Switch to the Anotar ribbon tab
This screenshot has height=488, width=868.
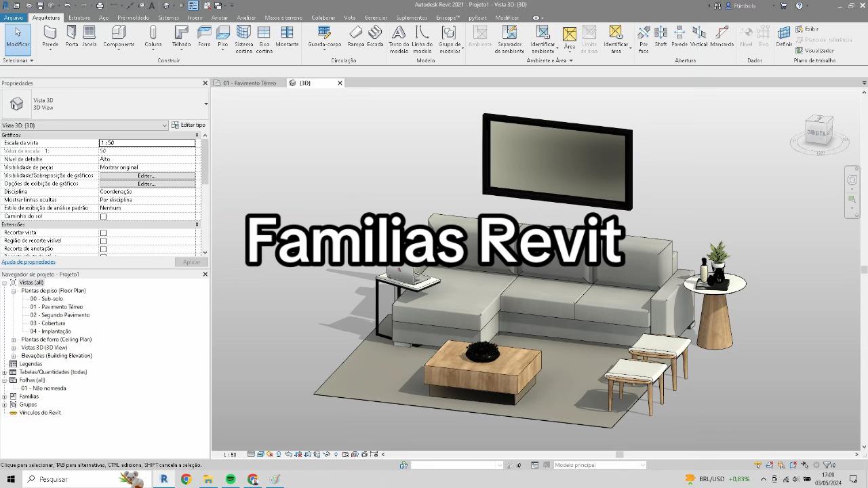(220, 18)
